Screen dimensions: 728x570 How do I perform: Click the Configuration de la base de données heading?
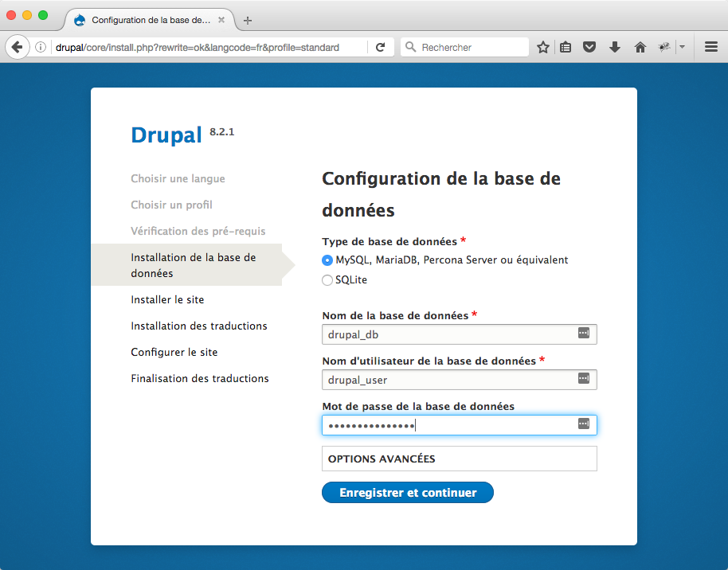point(441,194)
